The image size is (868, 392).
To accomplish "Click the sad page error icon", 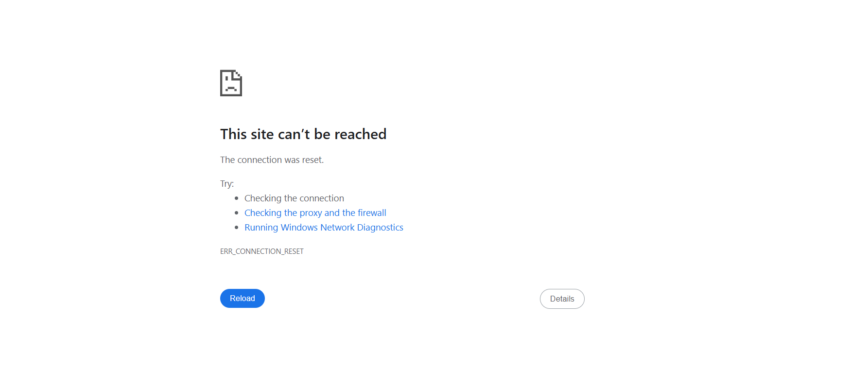I will [x=231, y=83].
